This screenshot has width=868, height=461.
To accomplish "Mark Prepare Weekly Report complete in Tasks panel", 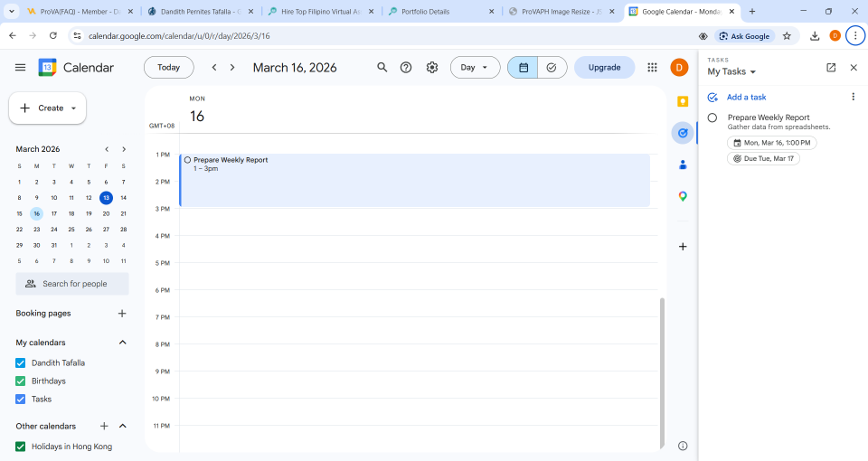I will coord(712,118).
